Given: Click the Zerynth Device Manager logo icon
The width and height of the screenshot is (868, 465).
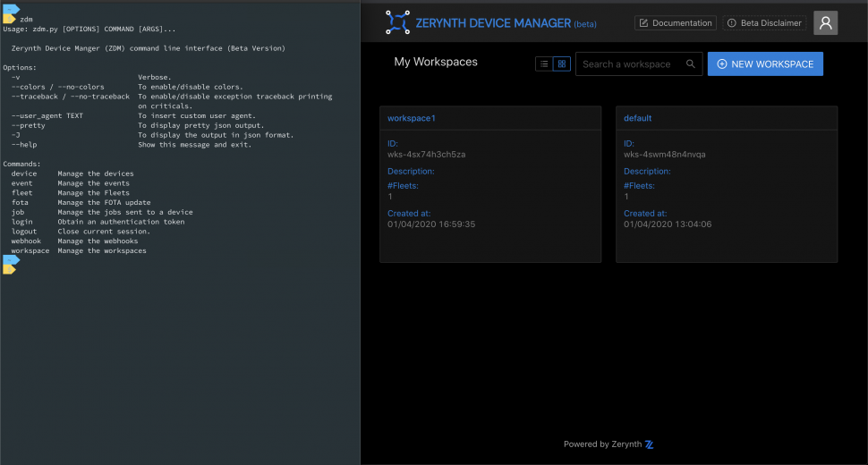Looking at the screenshot, I should coord(397,22).
